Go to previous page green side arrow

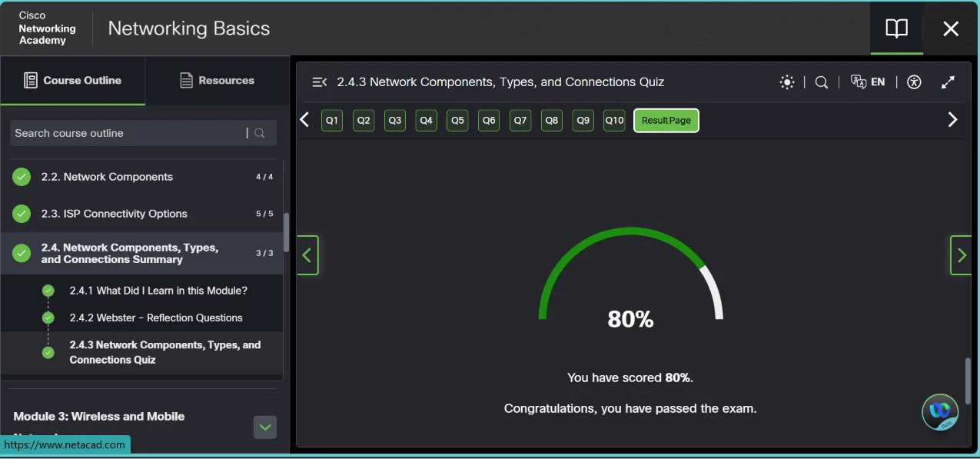pyautogui.click(x=307, y=255)
